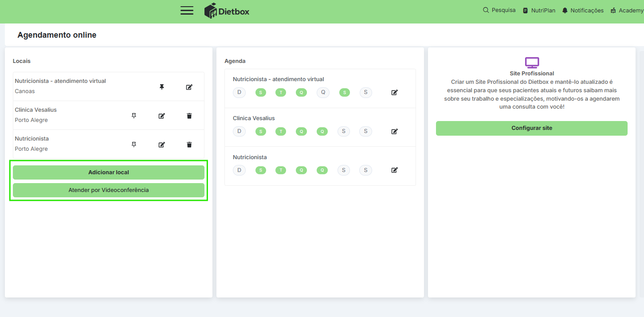Open Academy in the header
The image size is (644, 317).
pos(626,10)
